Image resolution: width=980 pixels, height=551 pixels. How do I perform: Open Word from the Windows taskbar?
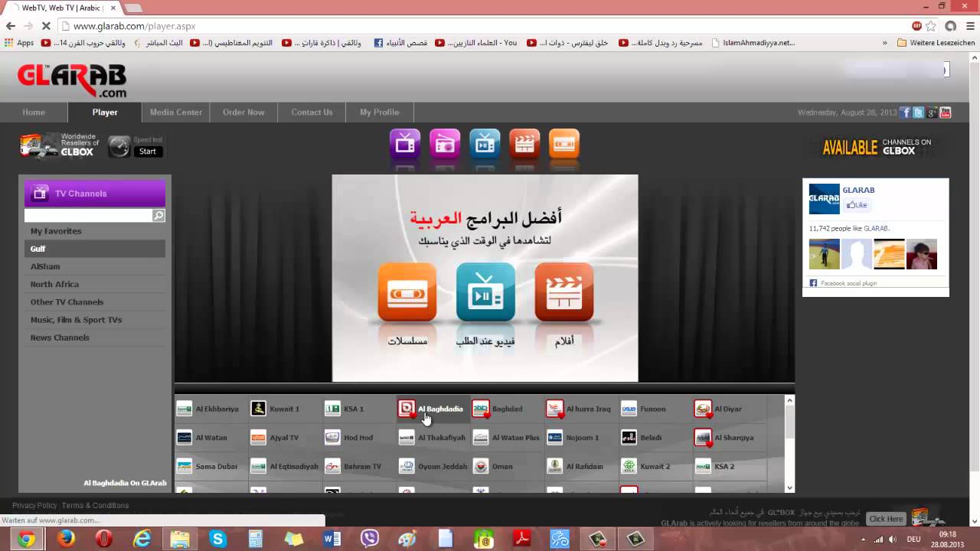point(332,539)
